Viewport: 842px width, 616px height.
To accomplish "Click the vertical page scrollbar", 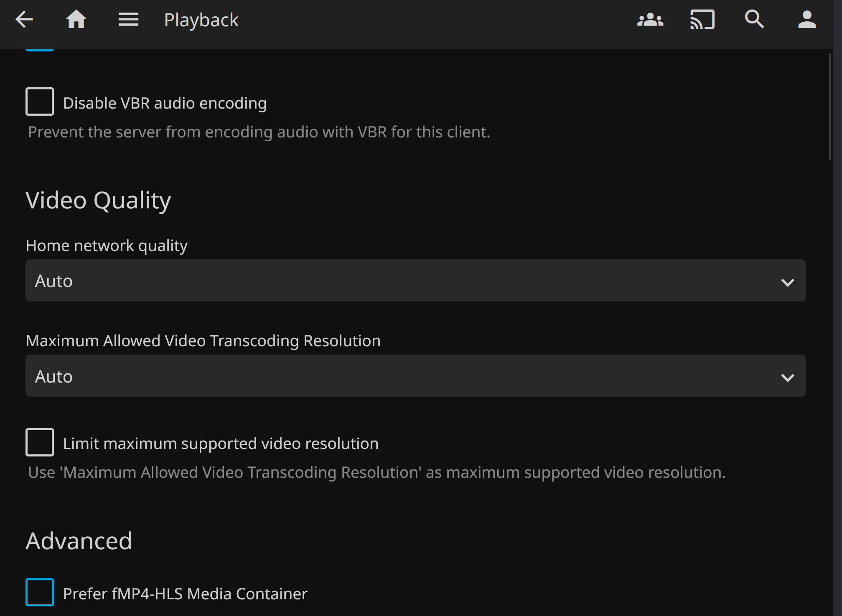I will (830, 106).
